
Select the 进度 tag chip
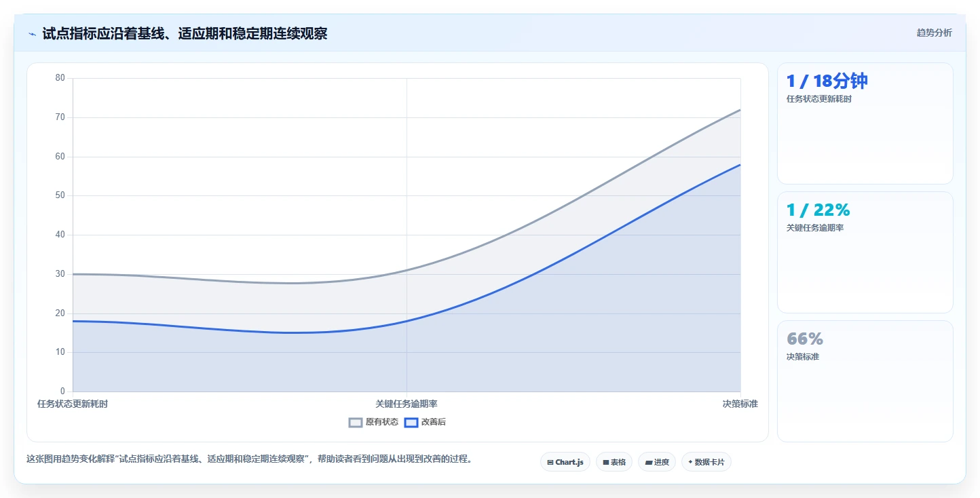[656, 462]
